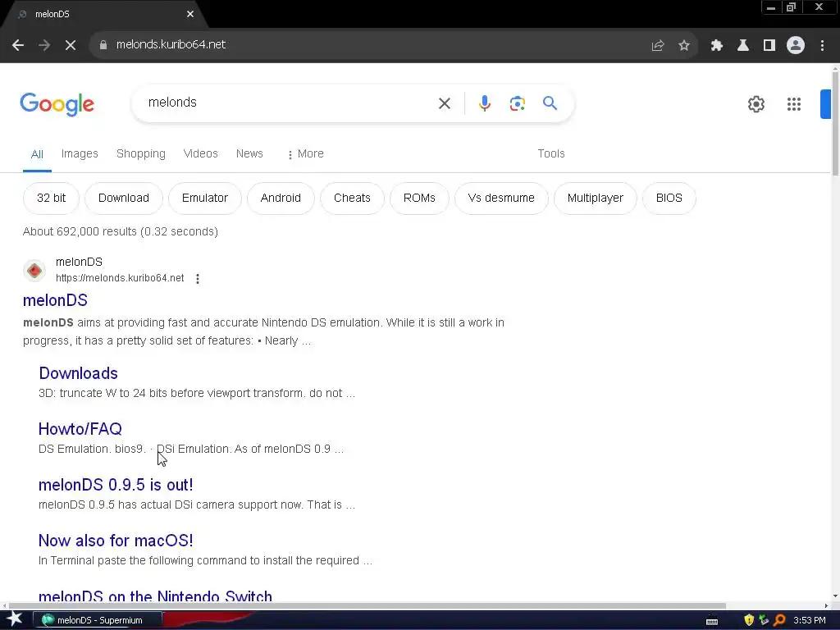
Task: Go back to the previous page
Action: pos(18,45)
